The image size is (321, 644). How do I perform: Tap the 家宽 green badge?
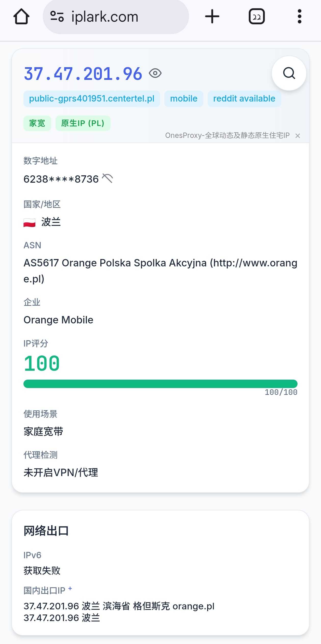[x=37, y=123]
